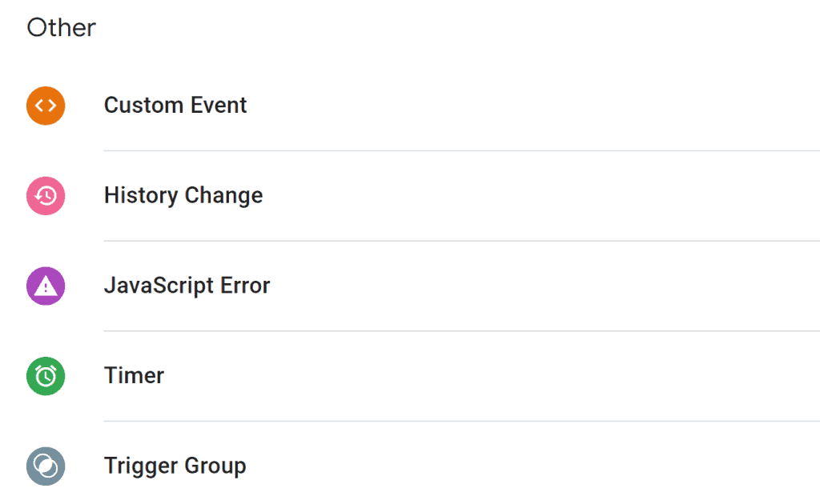This screenshot has width=820, height=504.
Task: Select the JavaScript Error trigger option
Action: point(187,286)
